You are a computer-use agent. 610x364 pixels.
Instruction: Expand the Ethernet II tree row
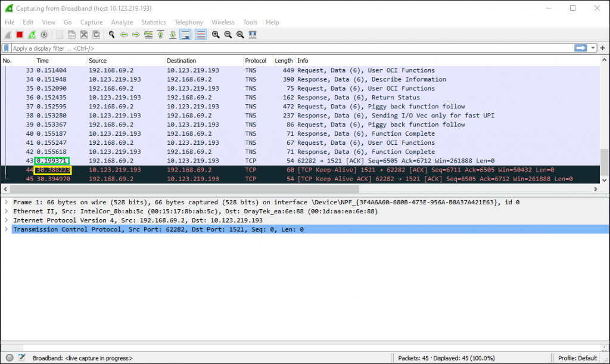[x=6, y=211]
